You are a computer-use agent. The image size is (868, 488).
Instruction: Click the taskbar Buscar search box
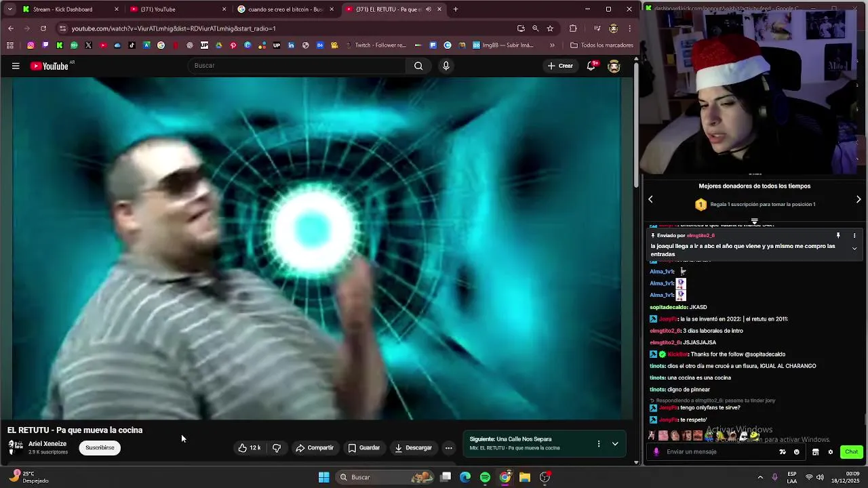coord(385,477)
